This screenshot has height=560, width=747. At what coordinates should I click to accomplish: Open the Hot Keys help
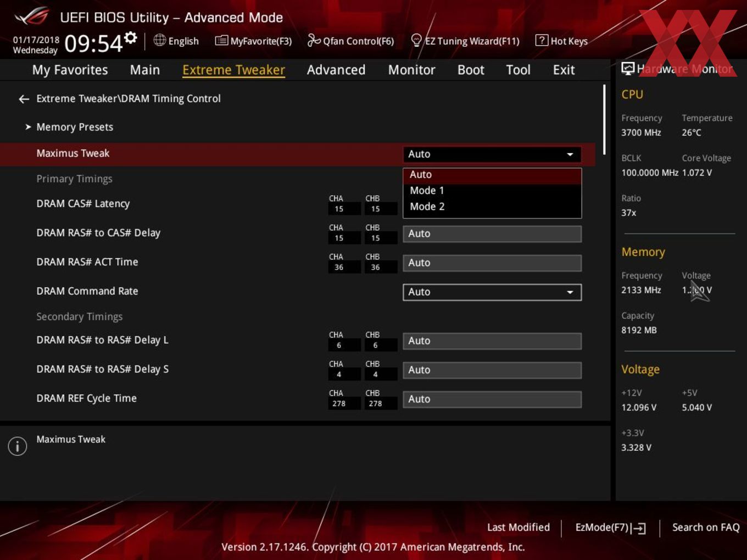click(x=561, y=41)
